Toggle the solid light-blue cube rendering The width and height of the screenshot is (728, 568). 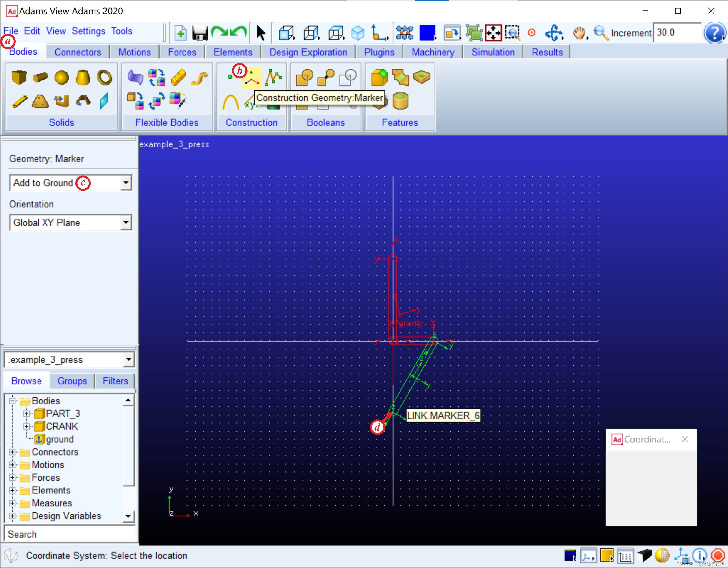[x=358, y=33]
